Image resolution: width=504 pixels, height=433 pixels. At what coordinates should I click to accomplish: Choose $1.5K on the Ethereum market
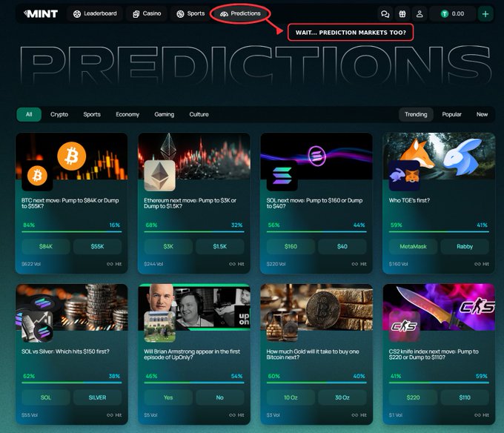pyautogui.click(x=220, y=247)
